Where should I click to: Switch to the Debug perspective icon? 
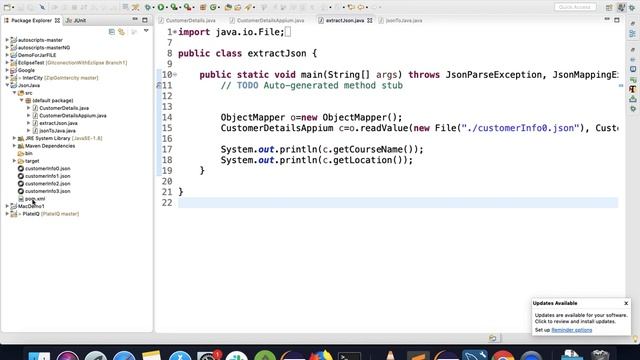632,7
